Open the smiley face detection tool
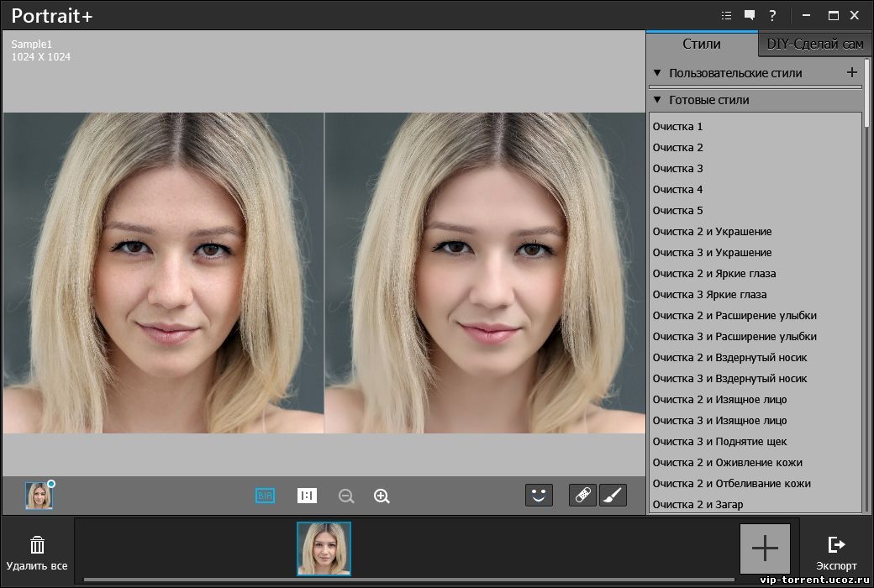874x588 pixels. 539,496
